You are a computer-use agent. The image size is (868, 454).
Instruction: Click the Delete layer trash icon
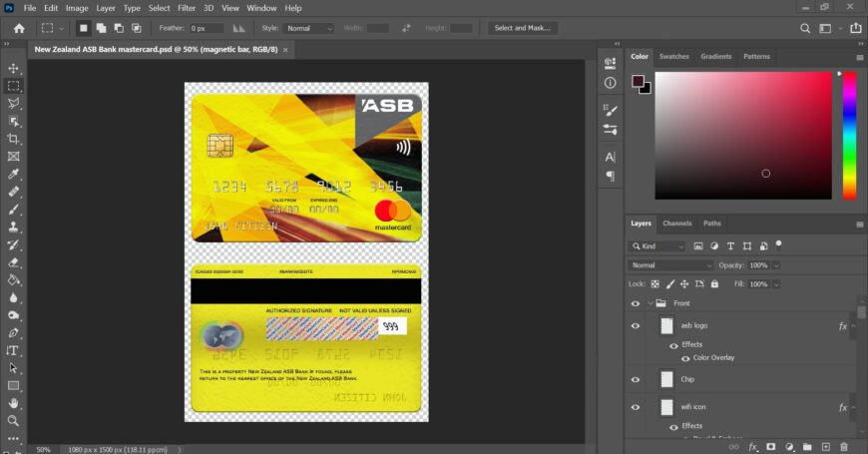844,446
